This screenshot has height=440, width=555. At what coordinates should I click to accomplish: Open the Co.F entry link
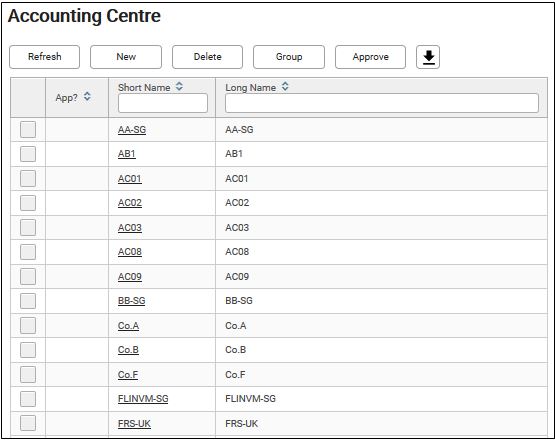(128, 375)
